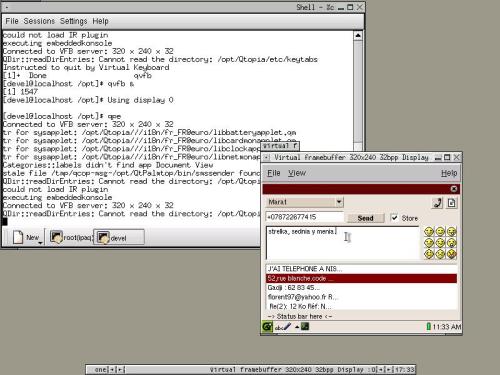Viewport: 500px width, 375px height.
Task: Open the input method up-arrow selector
Action: point(296,327)
